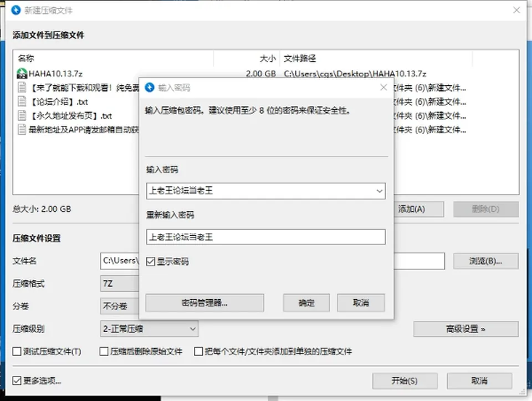Select the 【论坛介绍】.txt file row

point(59,102)
